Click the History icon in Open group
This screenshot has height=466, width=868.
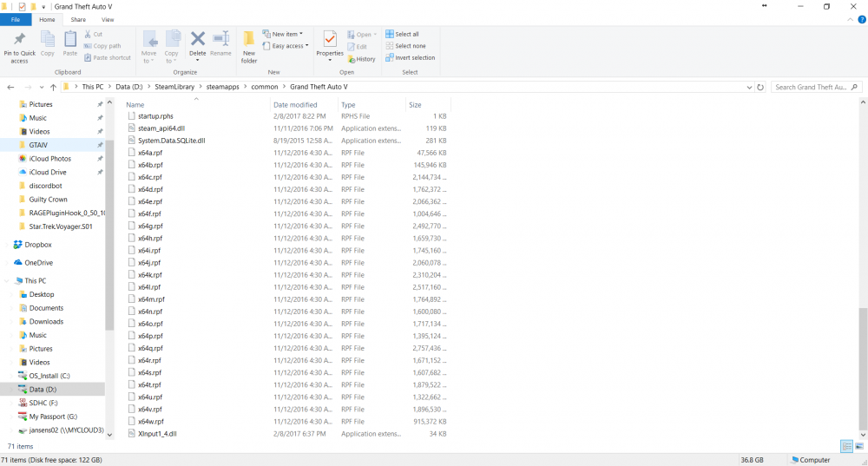coord(362,59)
